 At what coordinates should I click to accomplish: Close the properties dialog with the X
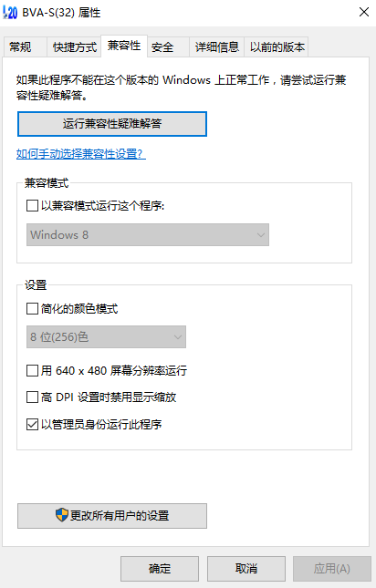click(363, 12)
